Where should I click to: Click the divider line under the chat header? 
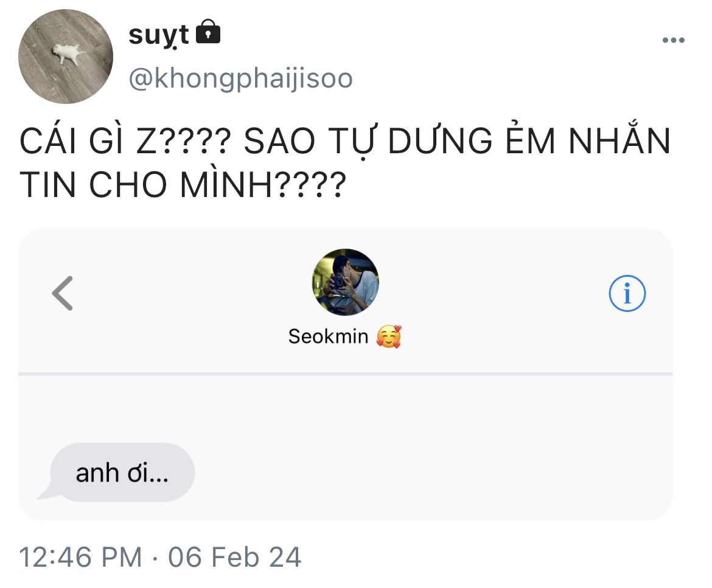pyautogui.click(x=345, y=373)
